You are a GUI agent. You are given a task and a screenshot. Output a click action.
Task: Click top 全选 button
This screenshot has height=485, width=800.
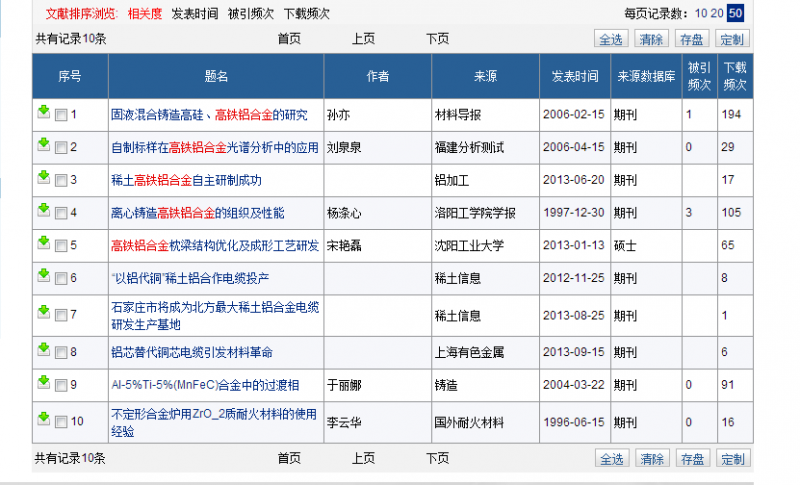pyautogui.click(x=611, y=39)
